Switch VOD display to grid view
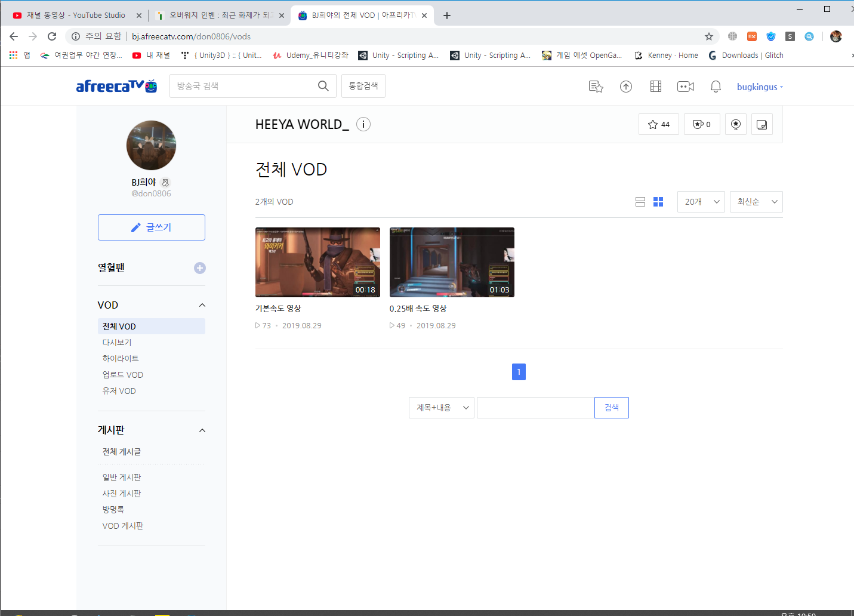854x616 pixels. pyautogui.click(x=658, y=202)
